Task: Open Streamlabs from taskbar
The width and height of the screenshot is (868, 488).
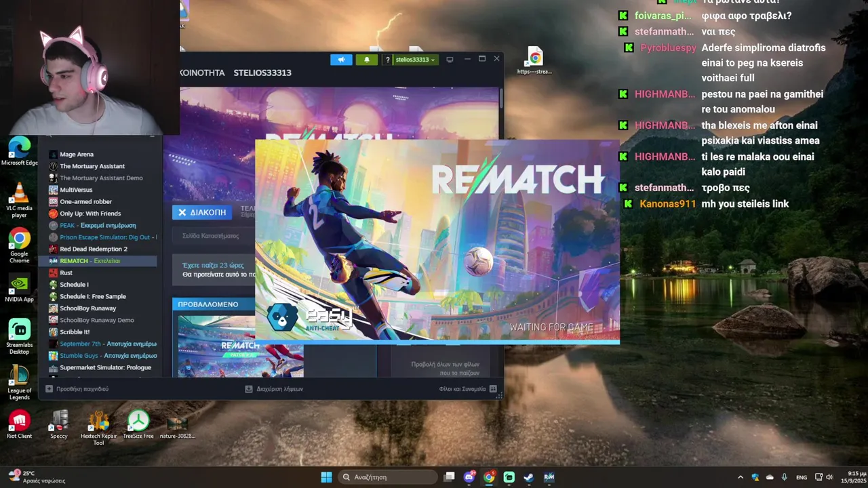Action: (x=509, y=477)
